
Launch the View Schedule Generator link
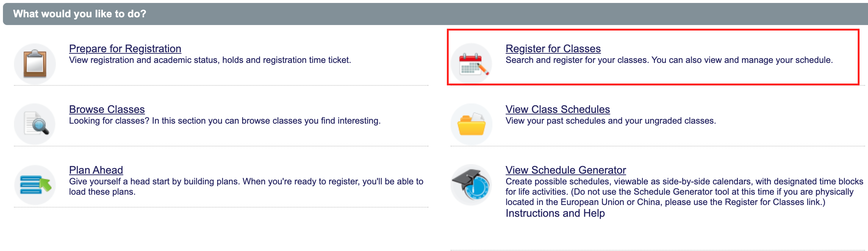tap(566, 170)
